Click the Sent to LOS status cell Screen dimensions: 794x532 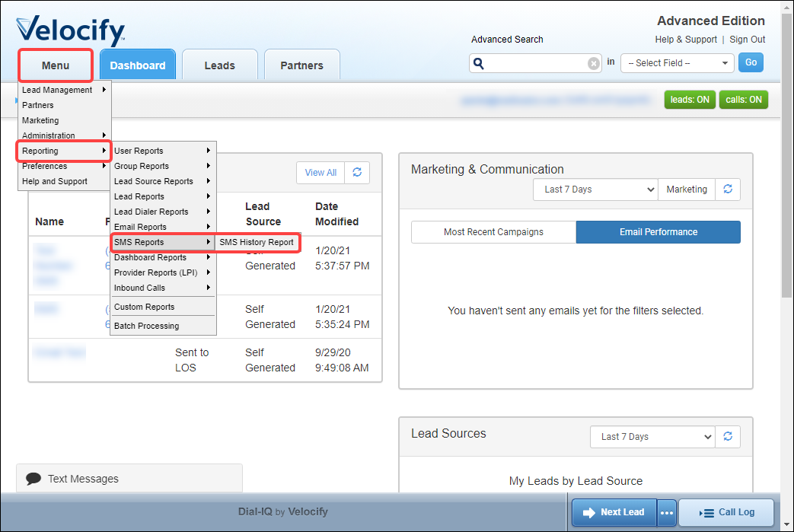pos(192,360)
